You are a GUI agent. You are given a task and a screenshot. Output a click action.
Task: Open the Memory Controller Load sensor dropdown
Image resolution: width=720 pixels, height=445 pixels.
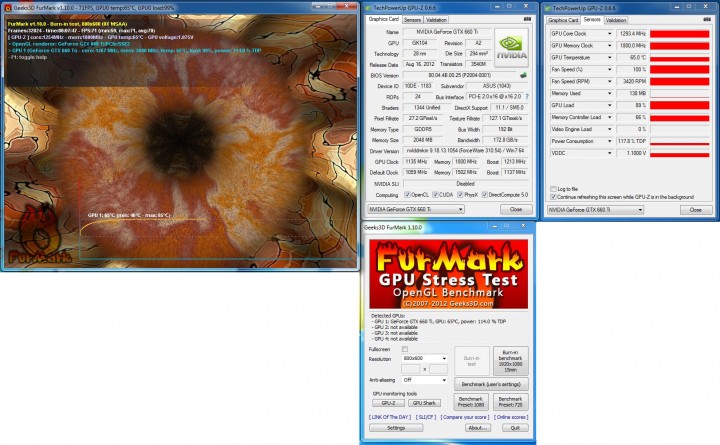609,117
